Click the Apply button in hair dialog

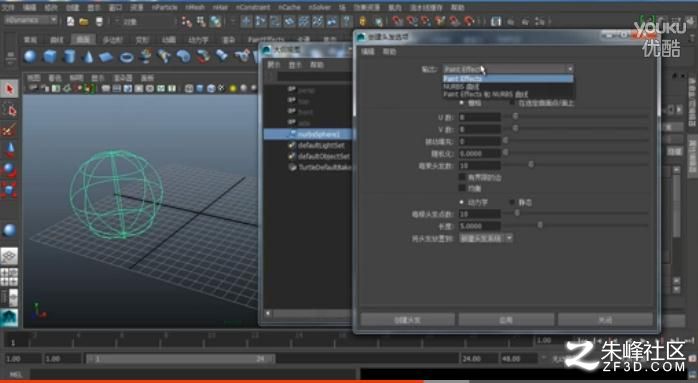pyautogui.click(x=506, y=320)
